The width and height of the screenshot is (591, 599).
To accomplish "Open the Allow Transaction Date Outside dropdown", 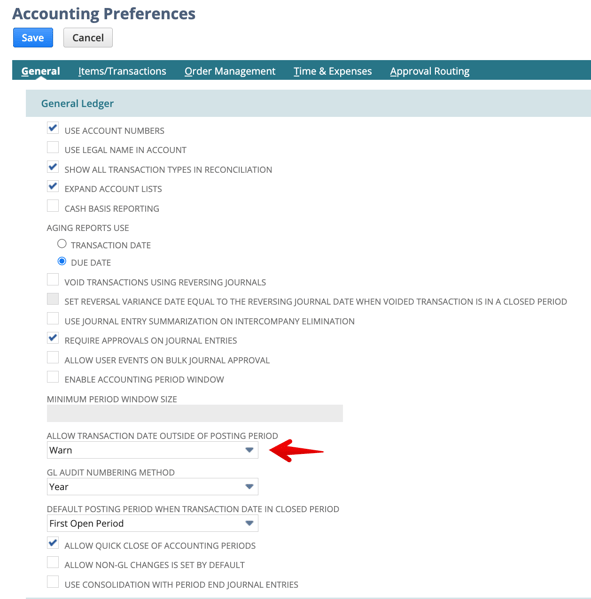I will click(152, 450).
